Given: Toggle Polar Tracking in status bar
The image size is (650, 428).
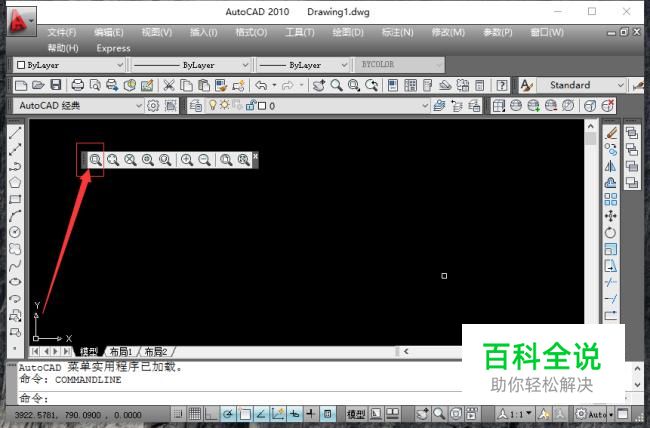Looking at the screenshot, I should point(228,414).
